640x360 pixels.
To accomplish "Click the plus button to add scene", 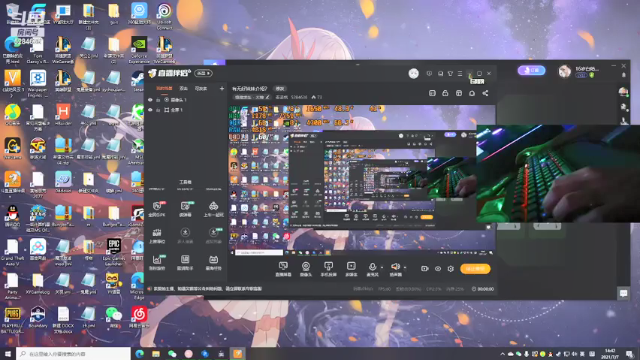I will [222, 88].
